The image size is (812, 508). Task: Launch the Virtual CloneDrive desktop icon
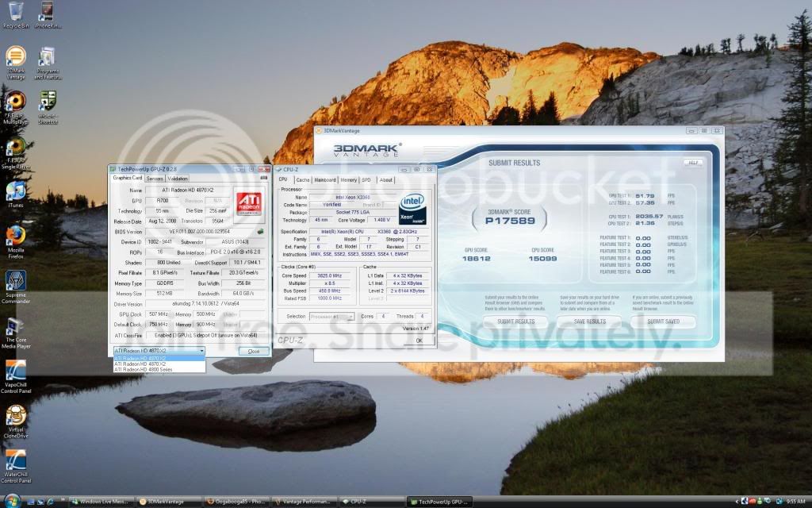coord(16,421)
